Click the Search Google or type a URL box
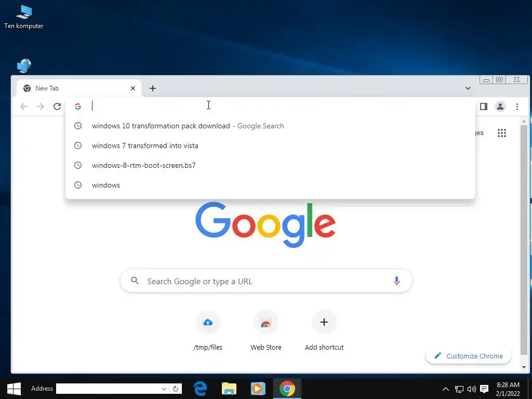532x399 pixels. (x=266, y=281)
